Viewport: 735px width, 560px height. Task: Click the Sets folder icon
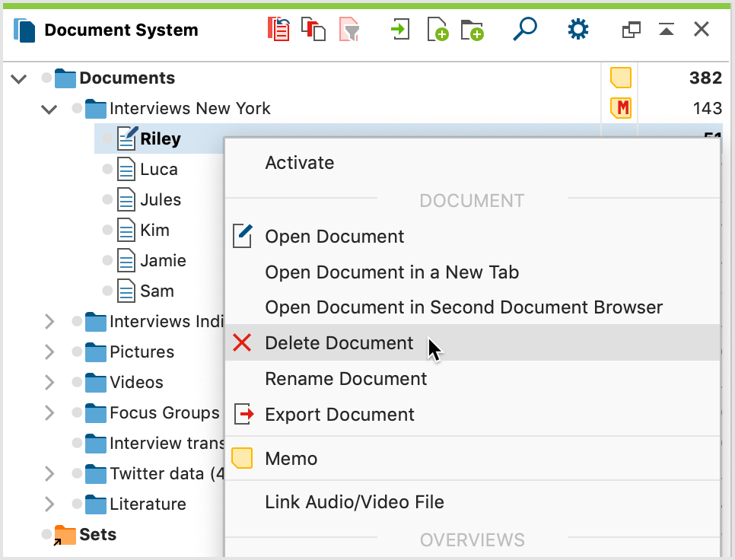65,535
